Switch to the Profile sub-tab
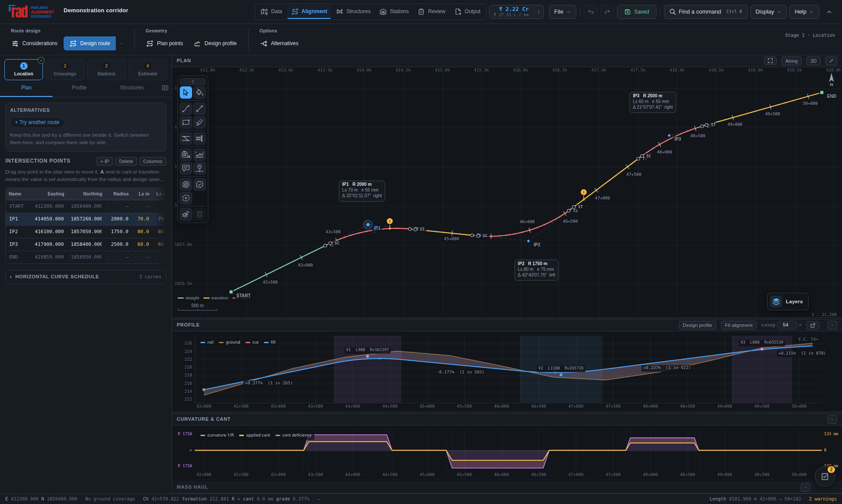The width and height of the screenshot is (842, 504). tap(79, 88)
